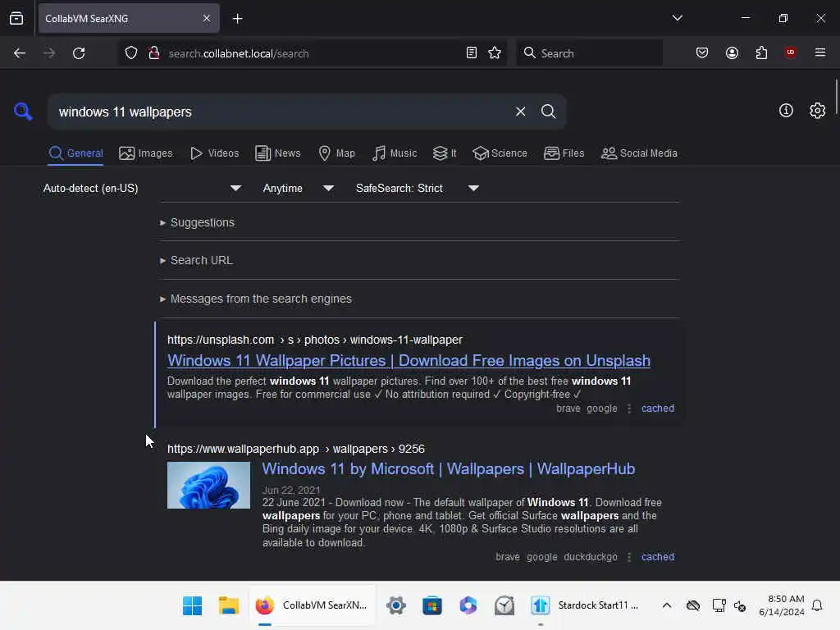The image size is (840, 630).
Task: Switch to the Images tab
Action: (146, 153)
